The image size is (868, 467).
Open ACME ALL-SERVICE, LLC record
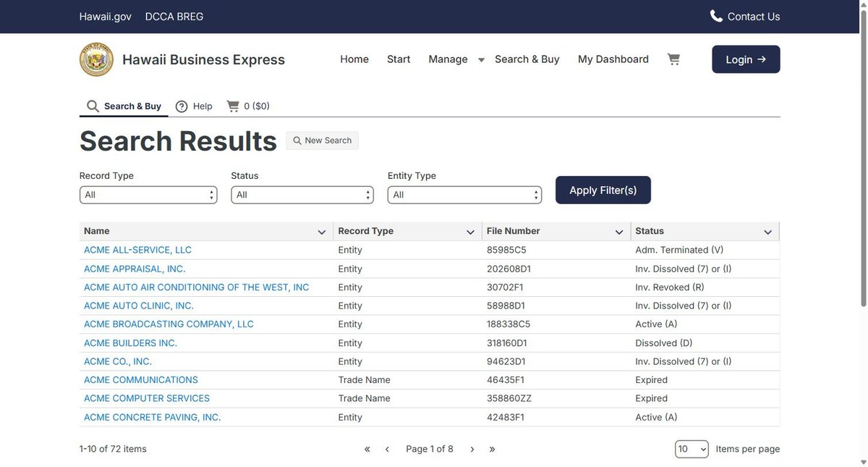137,250
